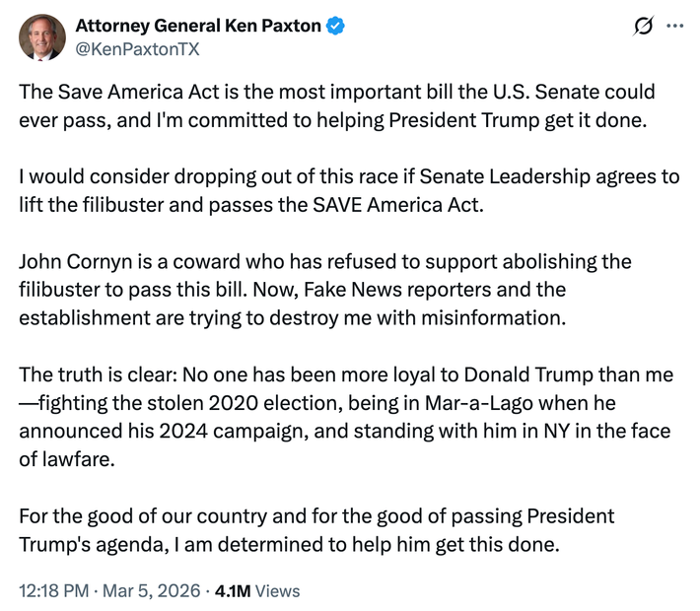This screenshot has height=611, width=700.
Task: Click the 12:18 PM timestamp
Action: (54, 591)
